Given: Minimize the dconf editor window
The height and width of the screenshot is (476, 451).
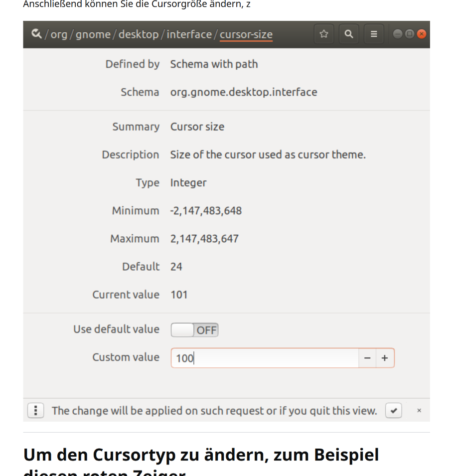Looking at the screenshot, I should point(398,34).
